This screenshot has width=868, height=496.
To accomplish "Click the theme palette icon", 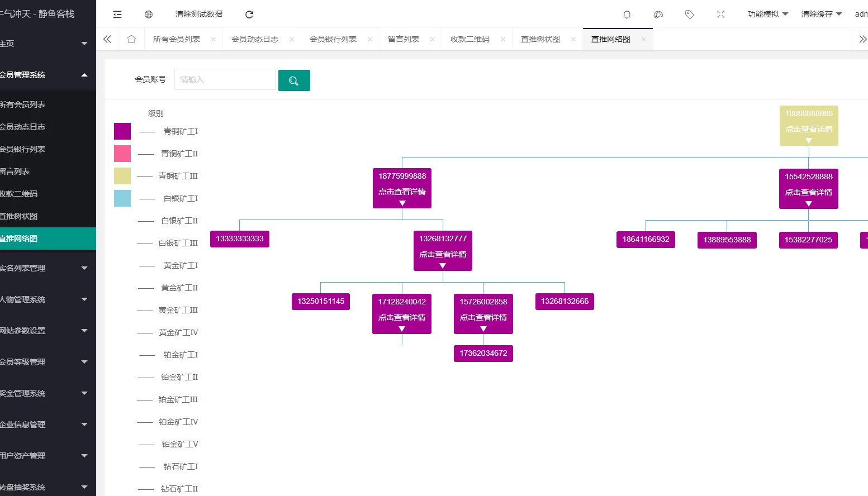I will pyautogui.click(x=658, y=15).
